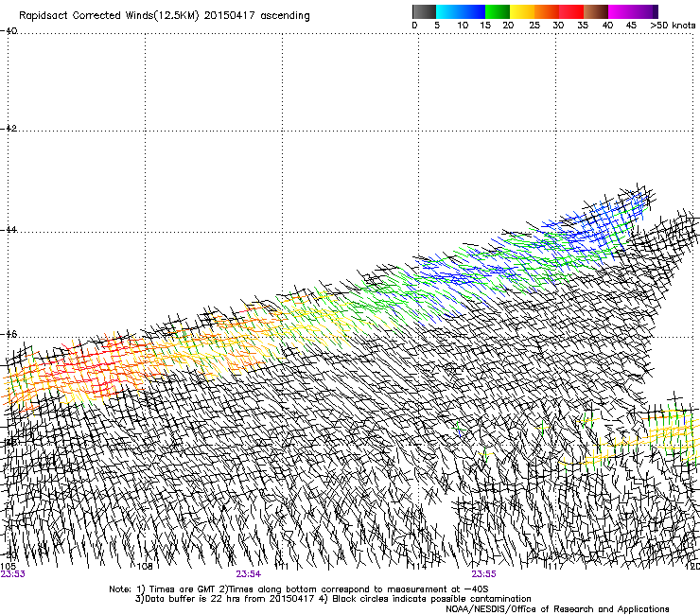Click the cyan 5-10 knots legend swatch
Screen dimensions: 700x615
[448, 11]
